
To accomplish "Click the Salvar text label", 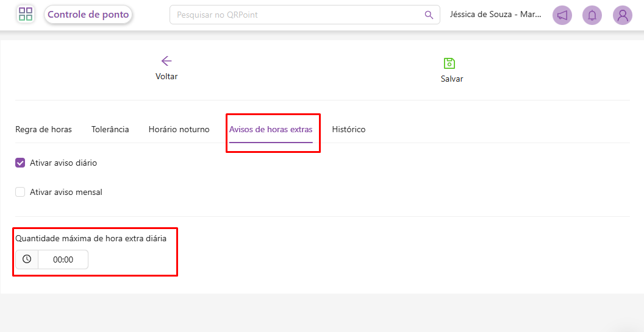I will point(452,79).
